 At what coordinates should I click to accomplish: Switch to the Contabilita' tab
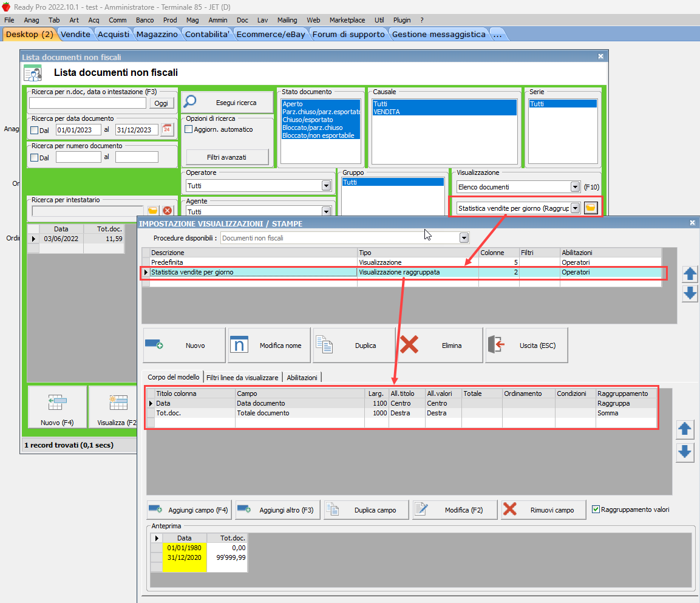pyautogui.click(x=207, y=35)
